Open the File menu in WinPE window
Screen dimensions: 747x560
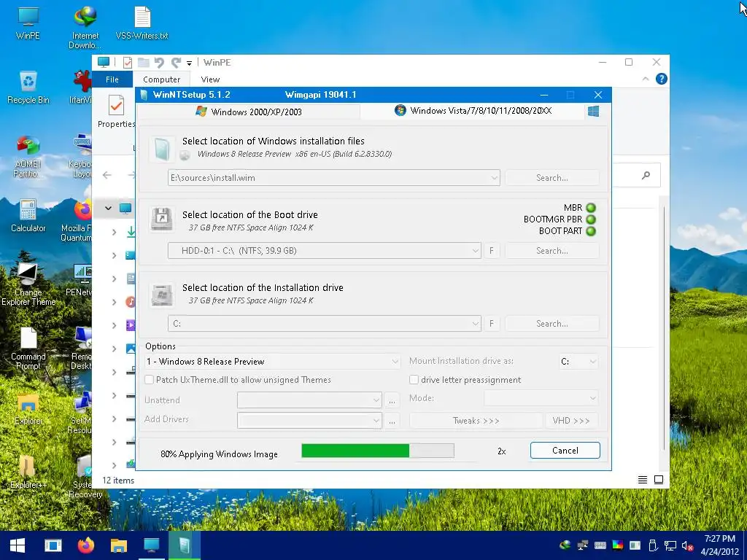click(x=112, y=79)
